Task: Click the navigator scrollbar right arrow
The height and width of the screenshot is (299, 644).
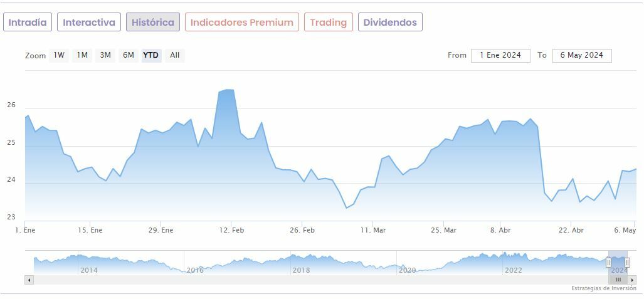Action: tap(632, 280)
